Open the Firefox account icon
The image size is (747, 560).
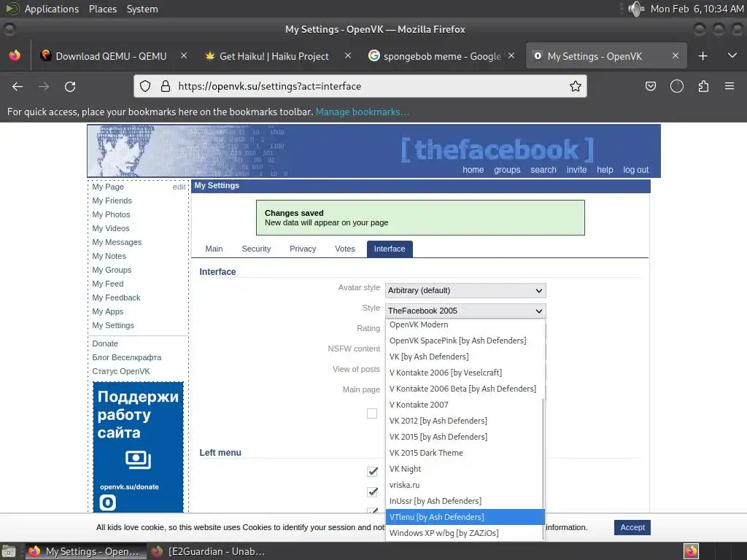click(676, 86)
